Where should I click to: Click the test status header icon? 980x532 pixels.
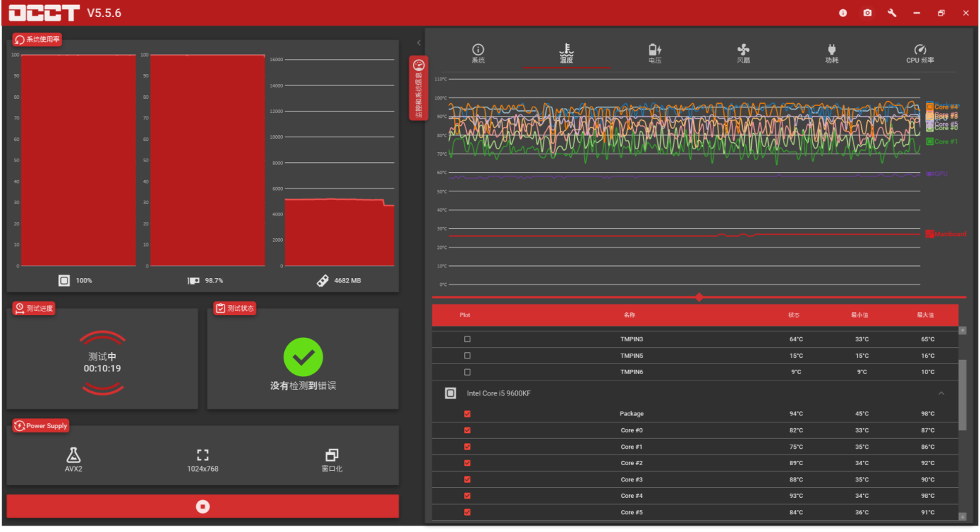tap(220, 308)
